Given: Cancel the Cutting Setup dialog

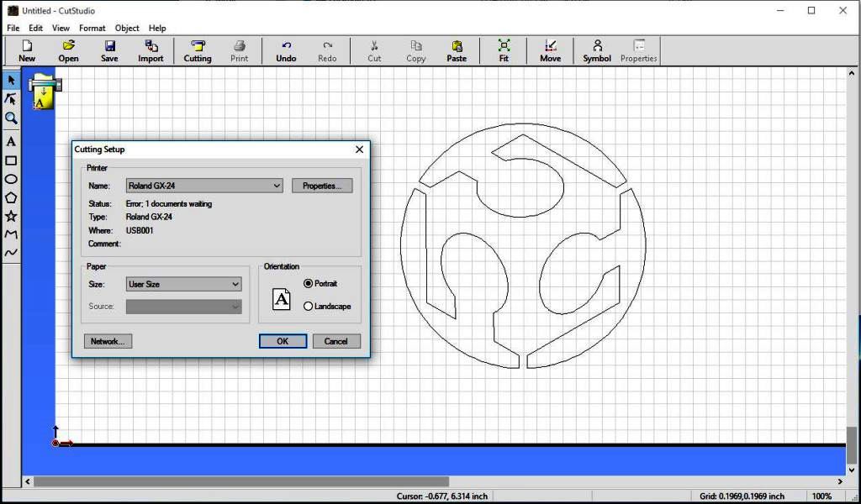Looking at the screenshot, I should coord(336,341).
